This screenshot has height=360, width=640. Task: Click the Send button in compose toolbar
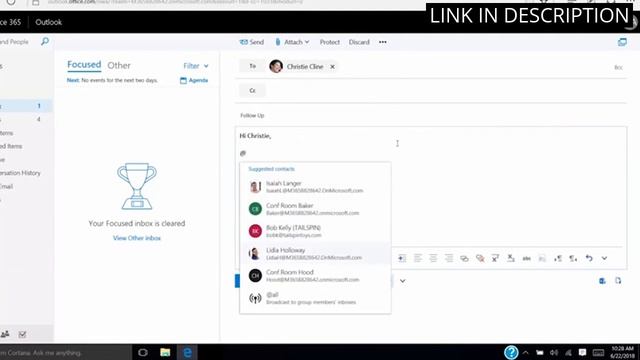click(252, 42)
